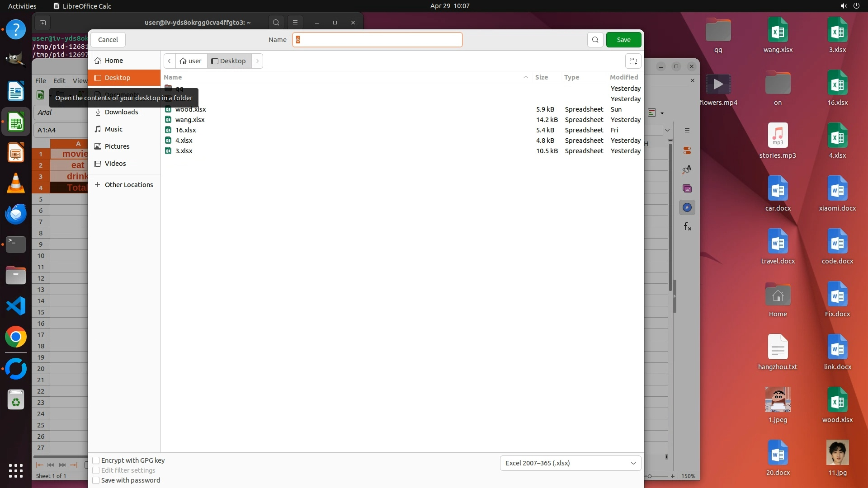Select wood.xlsx in the file list
The width and height of the screenshot is (868, 488).
point(190,109)
